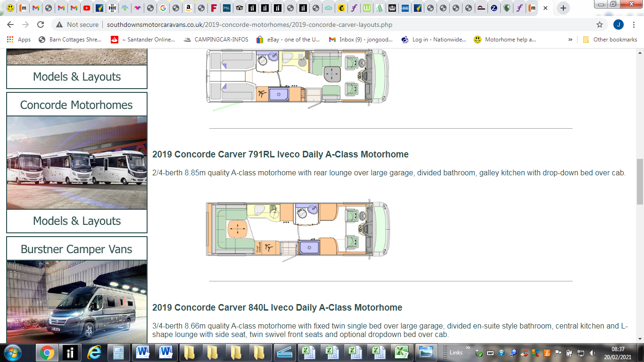This screenshot has height=362, width=644.
Task: Close the active browser tab
Action: (545, 8)
